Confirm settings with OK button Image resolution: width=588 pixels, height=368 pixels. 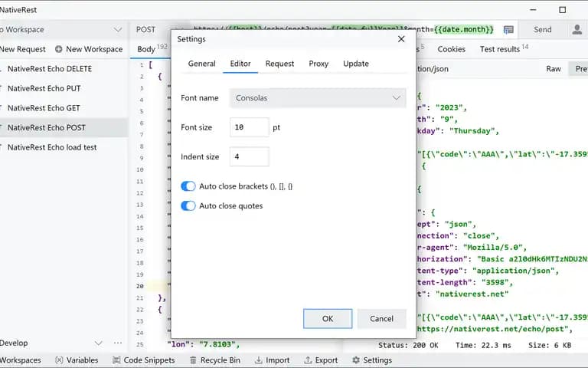[x=328, y=318]
